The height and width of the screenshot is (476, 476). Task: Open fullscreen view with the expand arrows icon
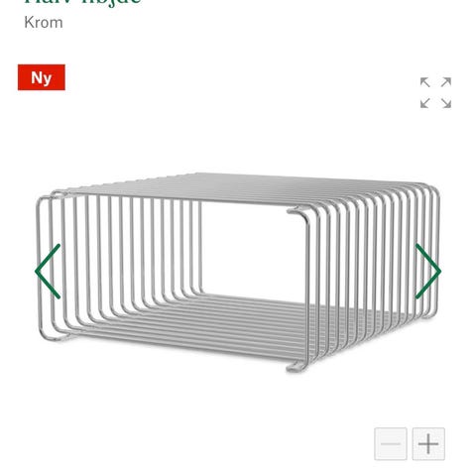tap(435, 93)
